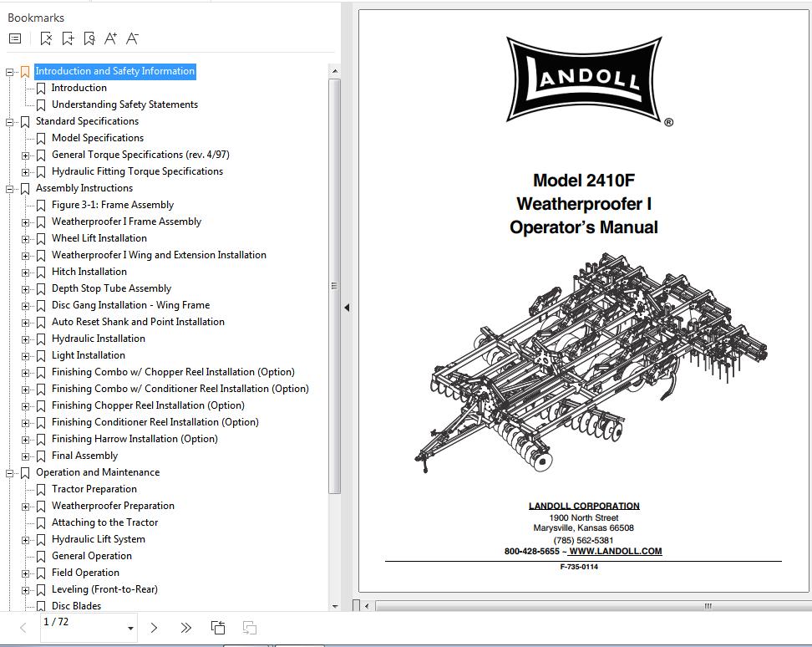Collapse the bookmarks panel with arrow handle
This screenshot has width=812, height=647.
tap(347, 308)
